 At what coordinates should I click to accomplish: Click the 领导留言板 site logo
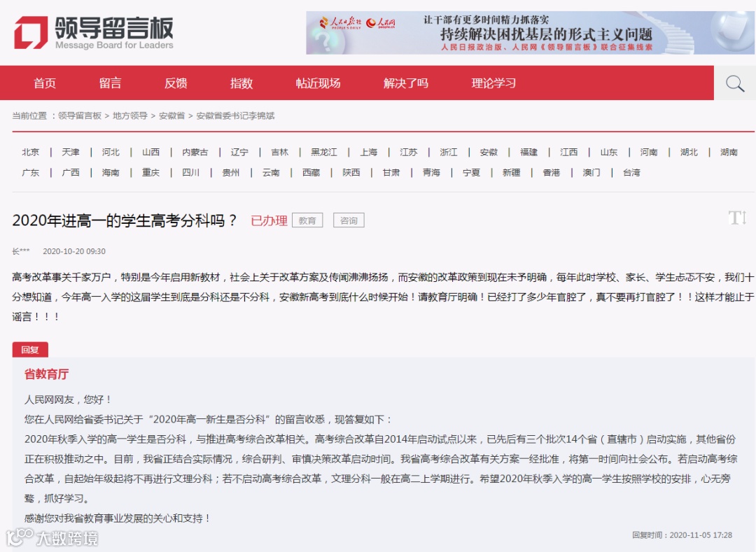(x=94, y=32)
